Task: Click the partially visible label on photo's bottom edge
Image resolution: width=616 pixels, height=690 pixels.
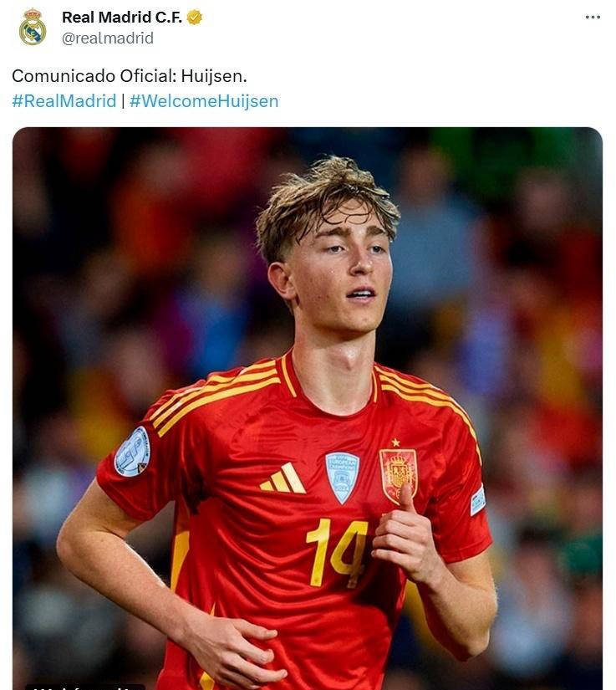Action: 84,687
